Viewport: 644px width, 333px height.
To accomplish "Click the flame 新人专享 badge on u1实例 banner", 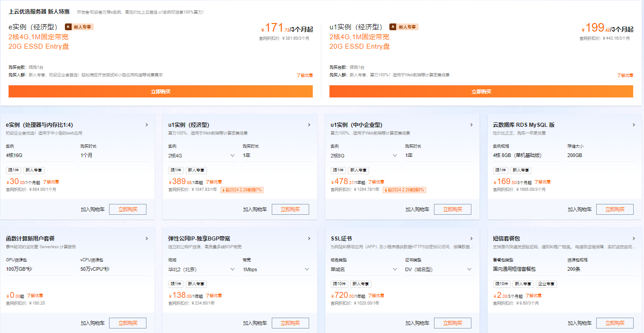I will coord(404,27).
